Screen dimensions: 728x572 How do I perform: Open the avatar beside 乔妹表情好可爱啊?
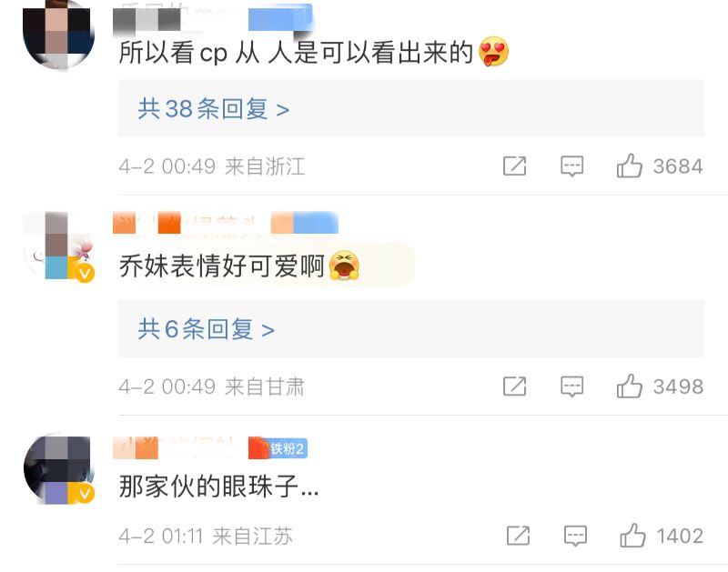(x=58, y=246)
